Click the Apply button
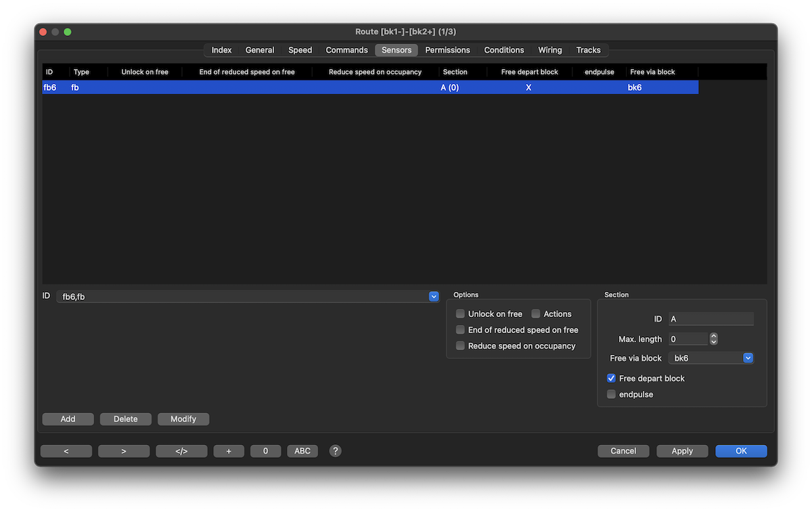This screenshot has height=512, width=812. [x=682, y=451]
